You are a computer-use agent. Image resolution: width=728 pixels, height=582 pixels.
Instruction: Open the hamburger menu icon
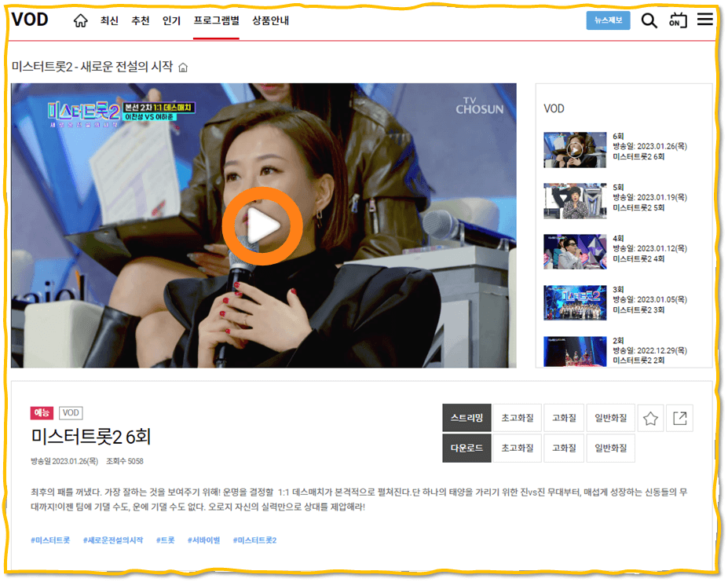click(x=704, y=20)
